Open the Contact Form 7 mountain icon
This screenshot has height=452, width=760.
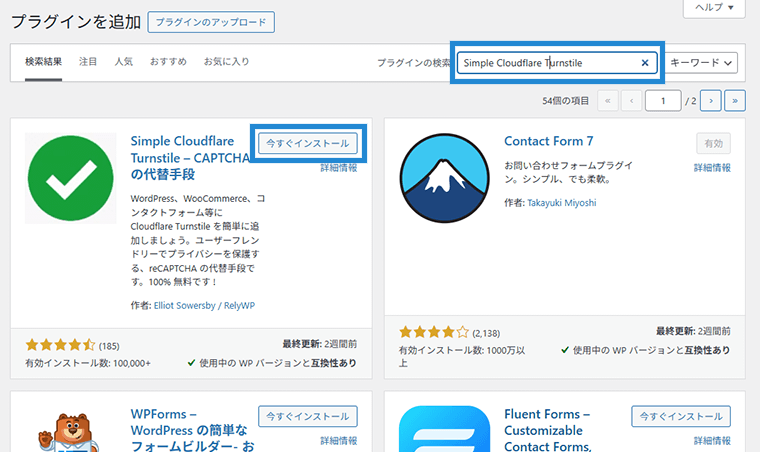(x=444, y=178)
